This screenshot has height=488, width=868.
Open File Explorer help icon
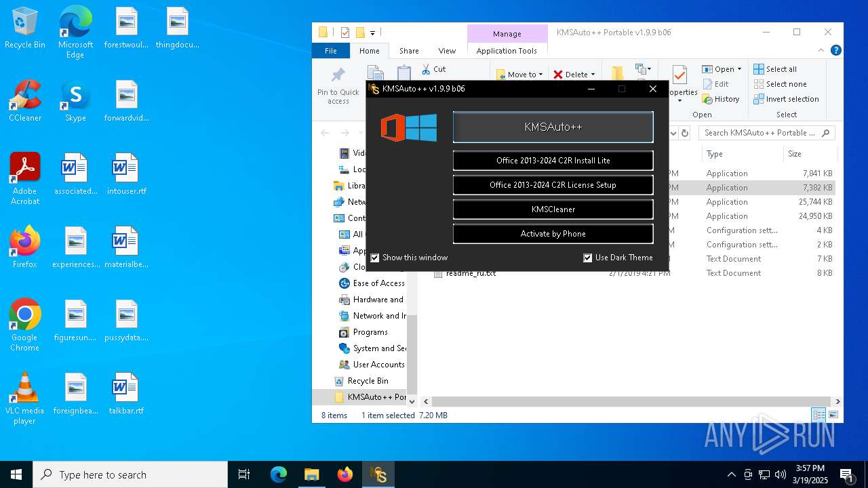tap(835, 51)
